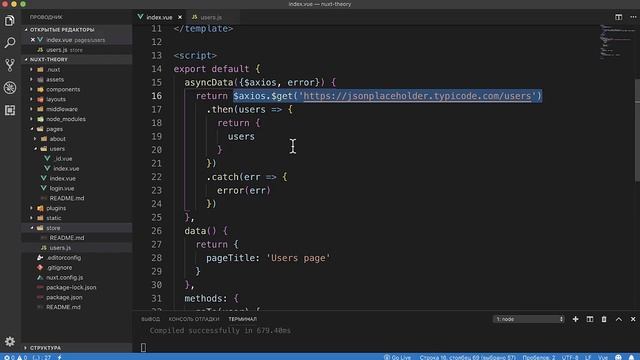
Task: Open .gitignore file
Action: pyautogui.click(x=59, y=268)
